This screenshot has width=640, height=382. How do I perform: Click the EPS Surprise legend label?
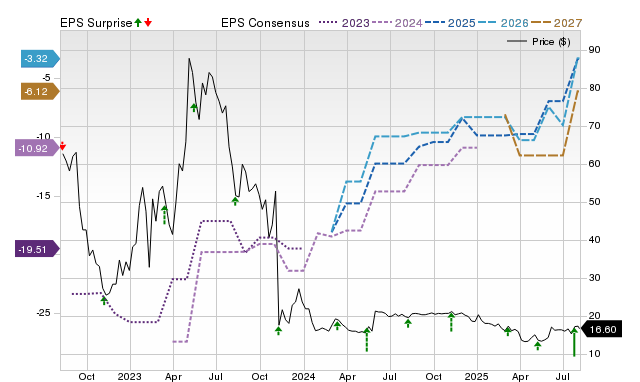click(96, 23)
